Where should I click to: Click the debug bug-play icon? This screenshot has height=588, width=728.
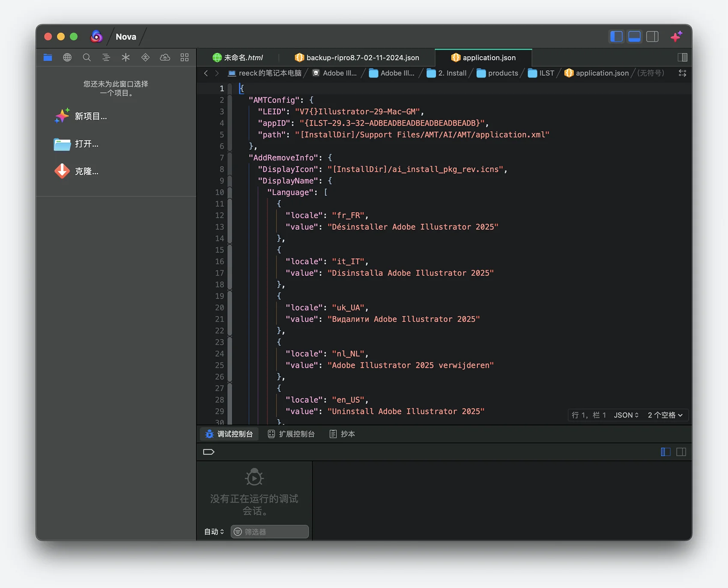(x=254, y=477)
